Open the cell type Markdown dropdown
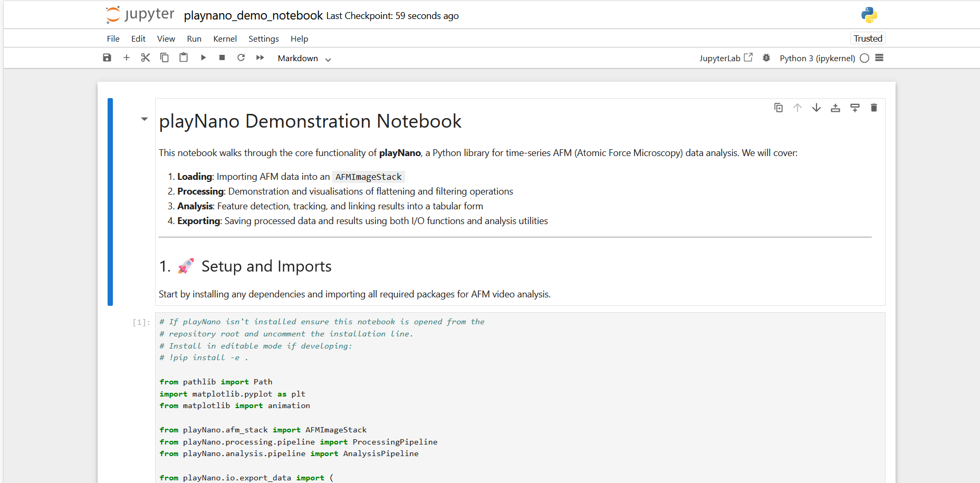This screenshot has width=980, height=483. (304, 59)
